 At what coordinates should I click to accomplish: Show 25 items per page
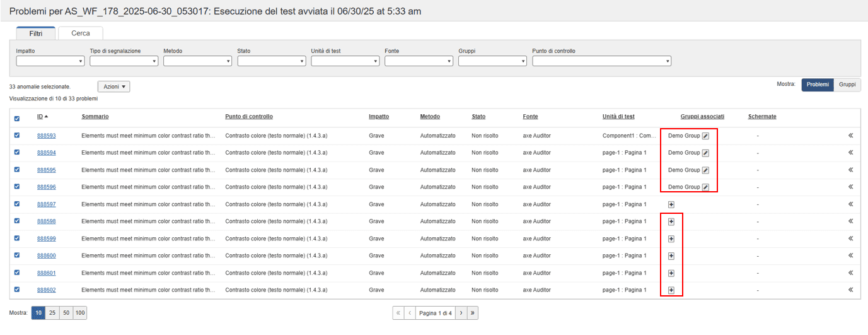pos(52,313)
